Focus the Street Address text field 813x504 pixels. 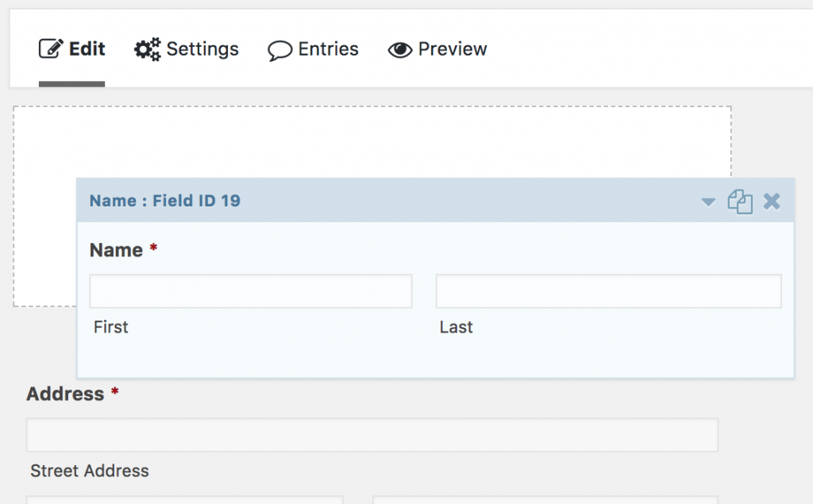click(372, 435)
